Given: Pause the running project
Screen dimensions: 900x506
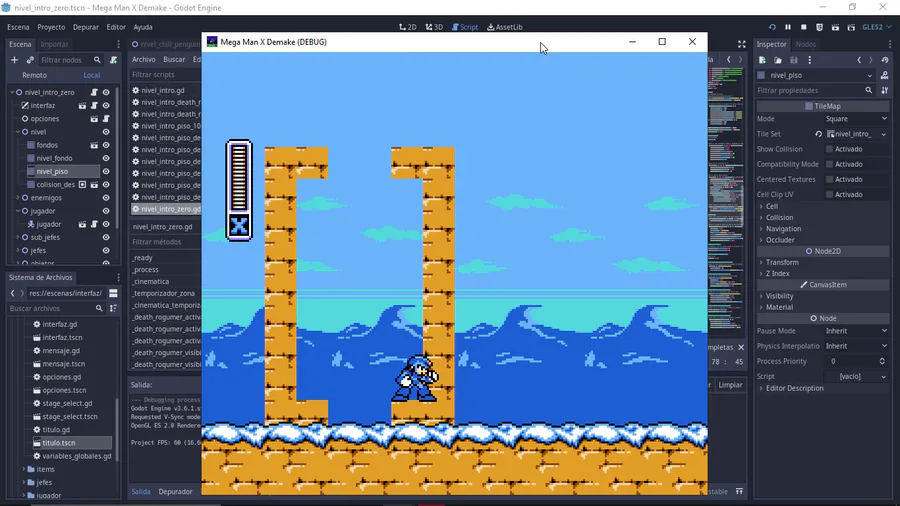Looking at the screenshot, I should [x=788, y=27].
